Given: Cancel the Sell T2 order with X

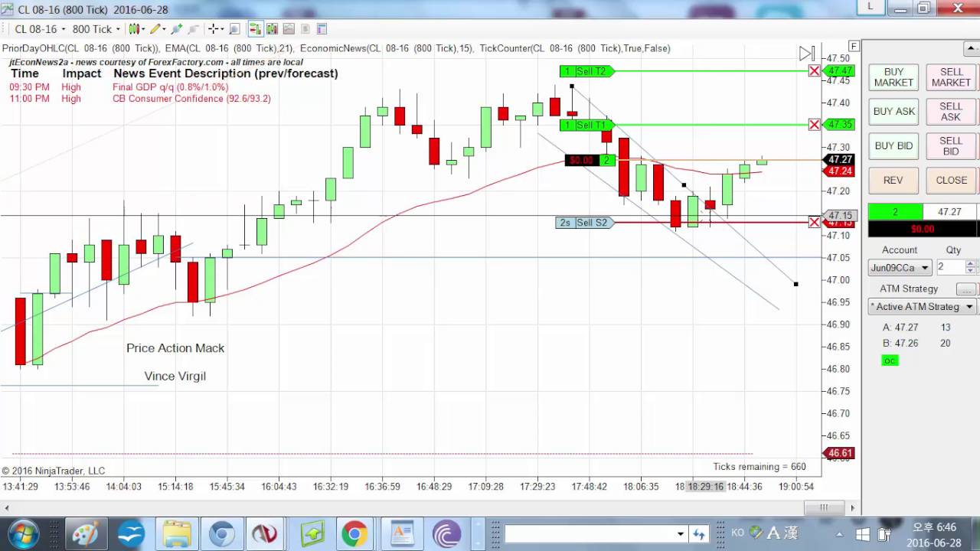Looking at the screenshot, I should pos(814,71).
